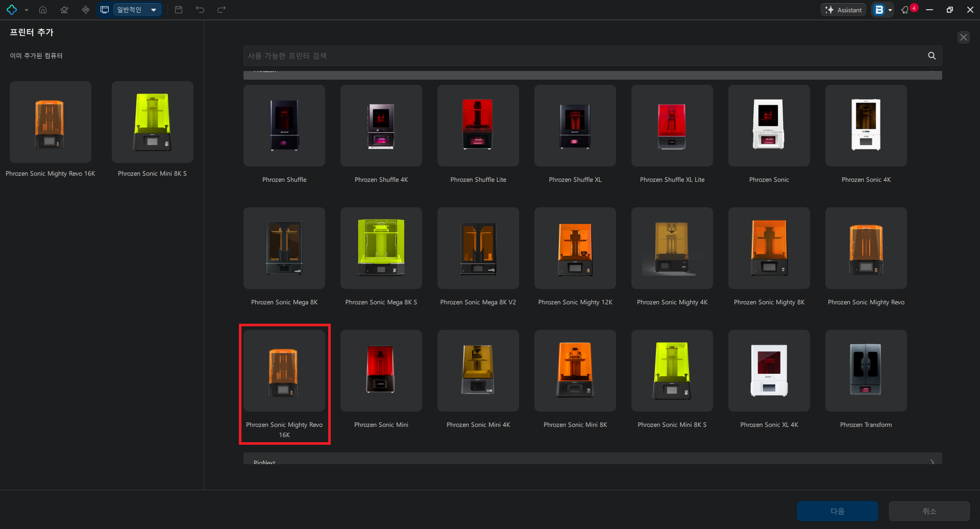Select the Phrozen Sonic Mini 8K S printer in grid
Viewport: 980px width, 529px height.
pos(672,371)
